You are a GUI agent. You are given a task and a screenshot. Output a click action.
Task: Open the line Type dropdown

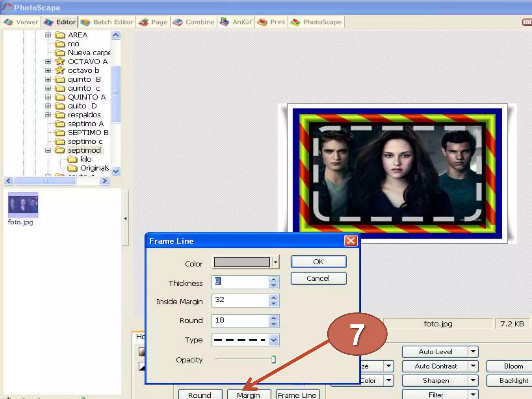[x=274, y=340]
